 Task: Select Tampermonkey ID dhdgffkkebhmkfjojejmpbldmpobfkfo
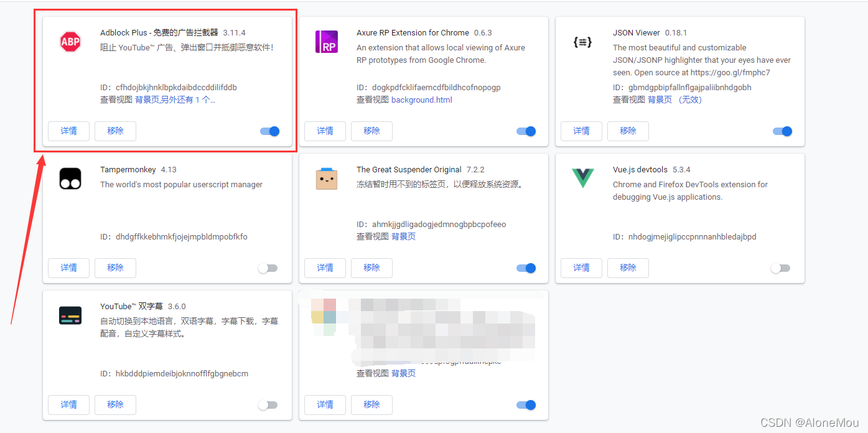point(182,236)
